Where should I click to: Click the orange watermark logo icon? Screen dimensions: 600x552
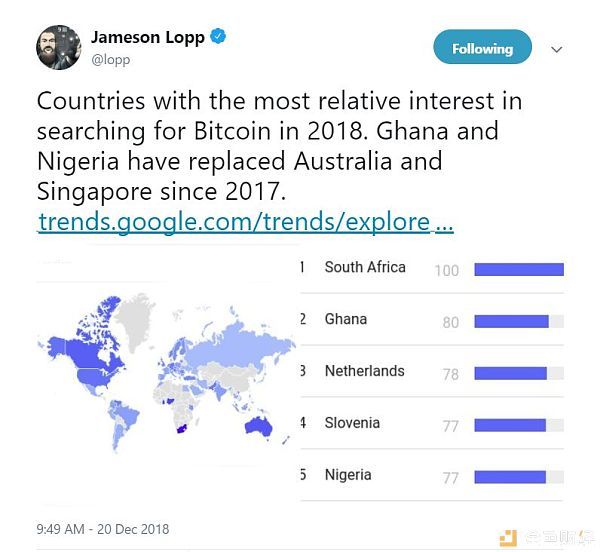point(508,538)
